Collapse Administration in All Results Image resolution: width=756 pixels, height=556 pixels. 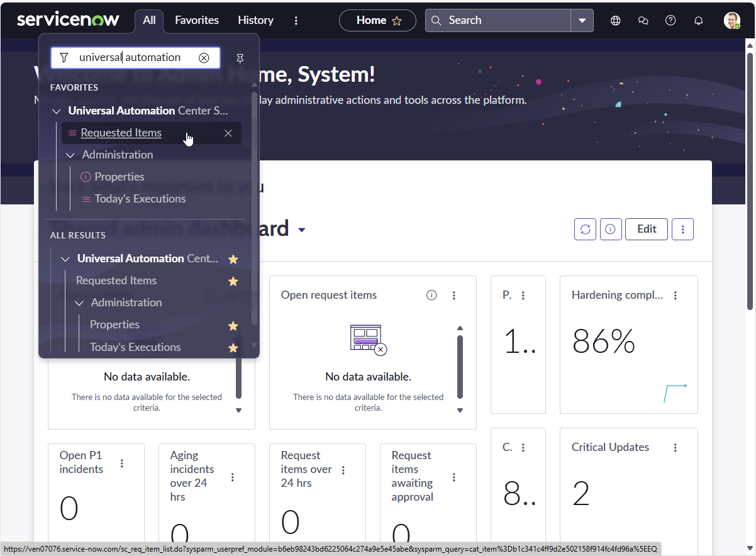(79, 303)
